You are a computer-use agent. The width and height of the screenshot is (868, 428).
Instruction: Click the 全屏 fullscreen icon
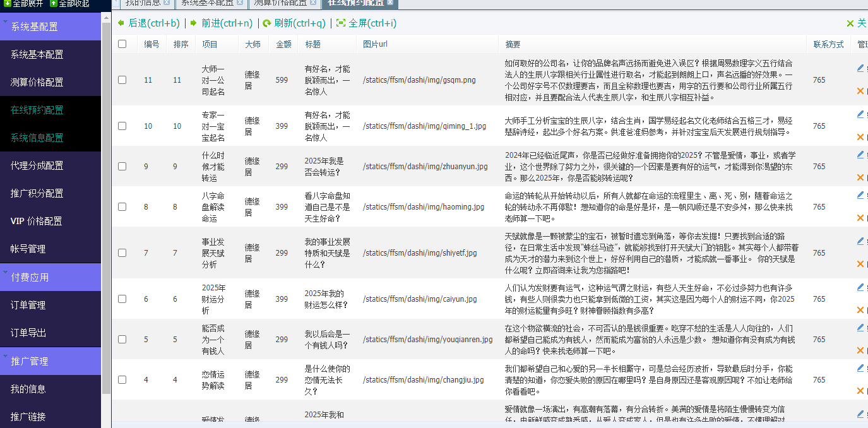coord(341,23)
